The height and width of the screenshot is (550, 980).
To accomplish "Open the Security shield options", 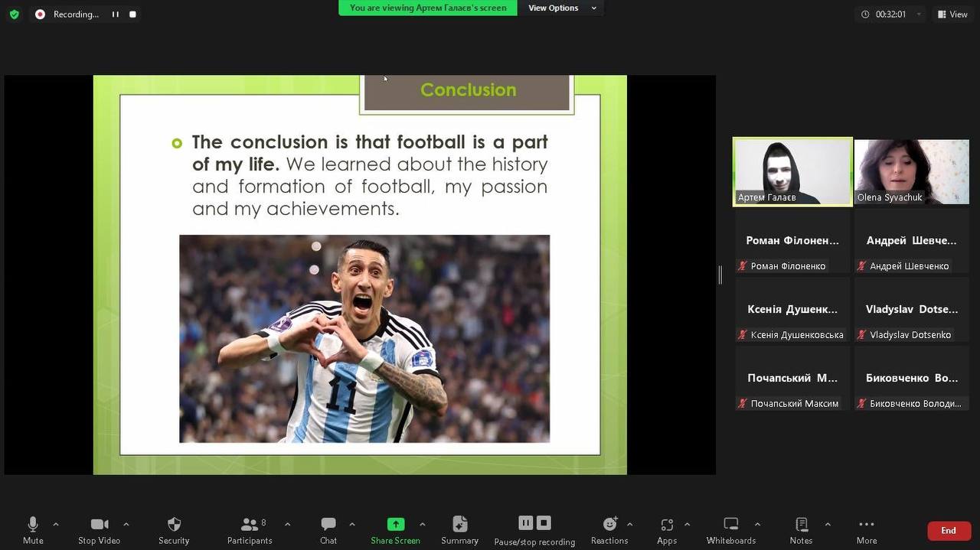I will tap(174, 530).
